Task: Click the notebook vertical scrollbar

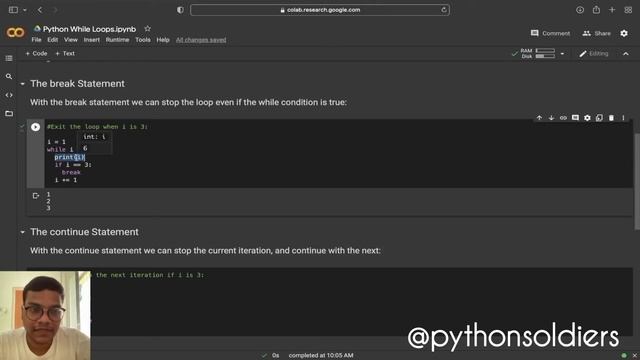Action: click(x=637, y=182)
